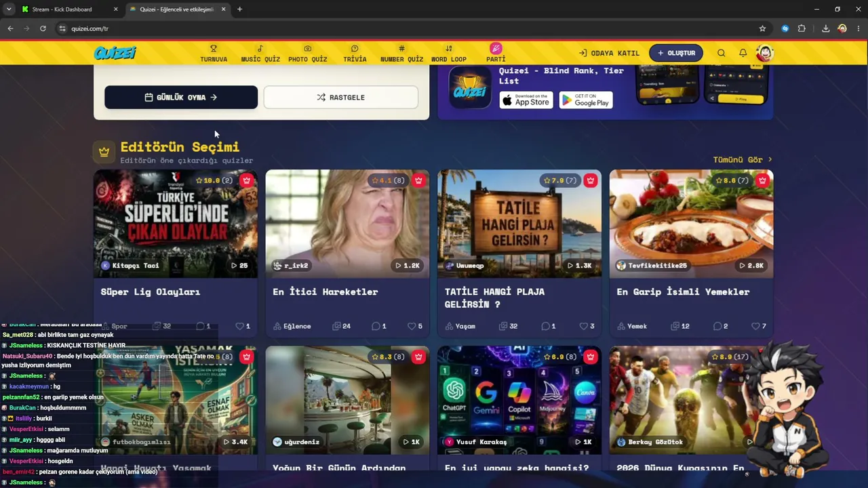The width and height of the screenshot is (868, 488).
Task: Close the Quizei browser tab
Action: (223, 9)
